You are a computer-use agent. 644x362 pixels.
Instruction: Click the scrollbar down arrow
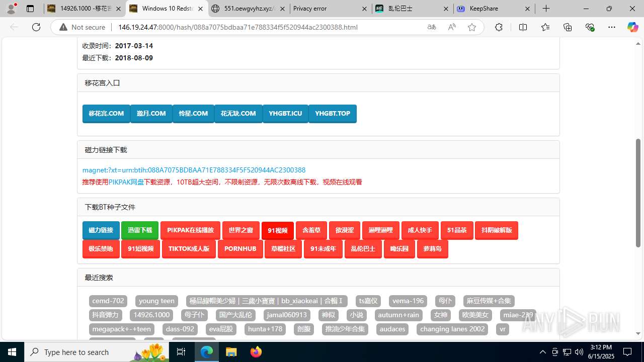(x=638, y=333)
